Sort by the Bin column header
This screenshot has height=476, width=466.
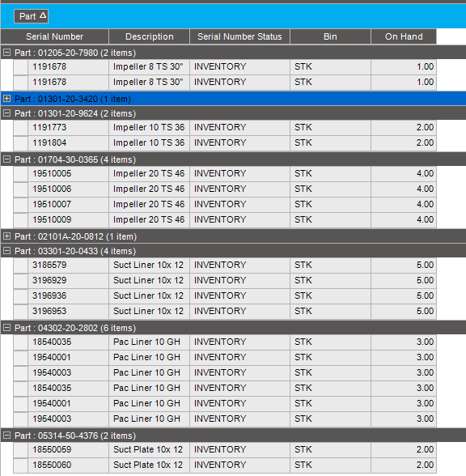[330, 36]
